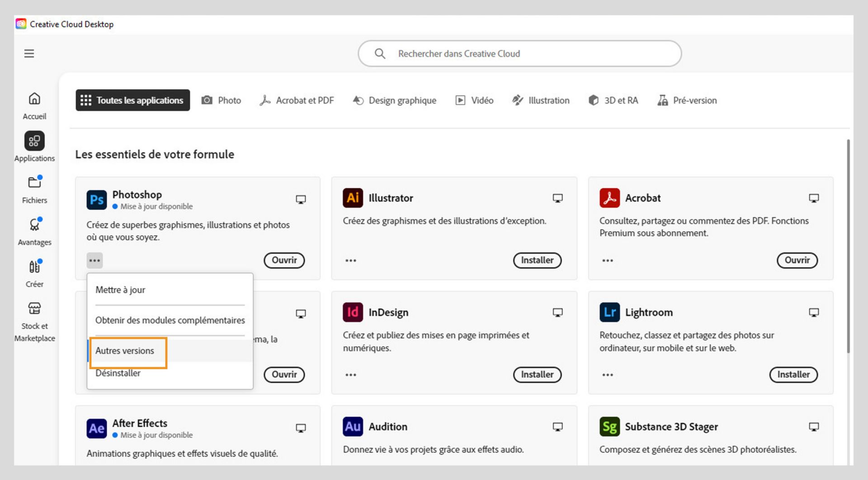The height and width of the screenshot is (480, 868).
Task: Click Acrobat desktop monitor icon
Action: [x=814, y=198]
